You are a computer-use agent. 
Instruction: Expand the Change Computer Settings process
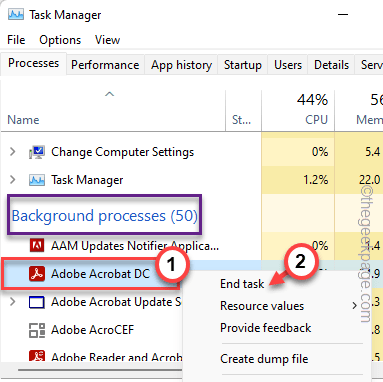[13, 152]
